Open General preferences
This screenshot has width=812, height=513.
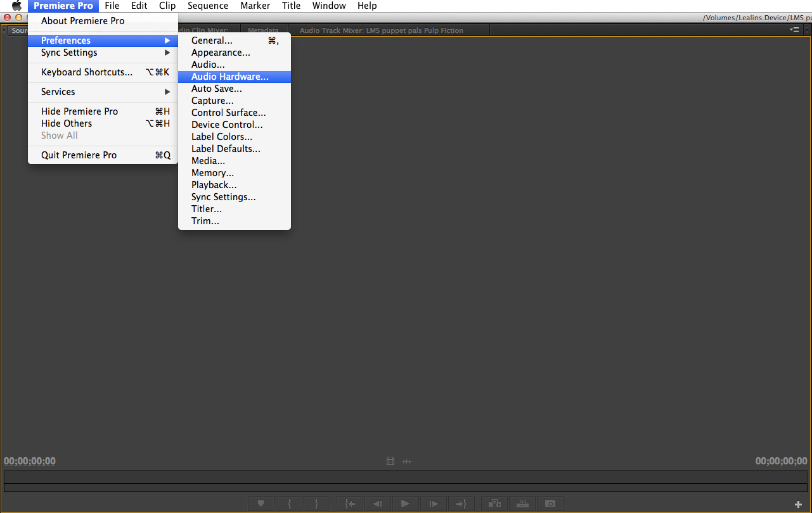point(235,41)
